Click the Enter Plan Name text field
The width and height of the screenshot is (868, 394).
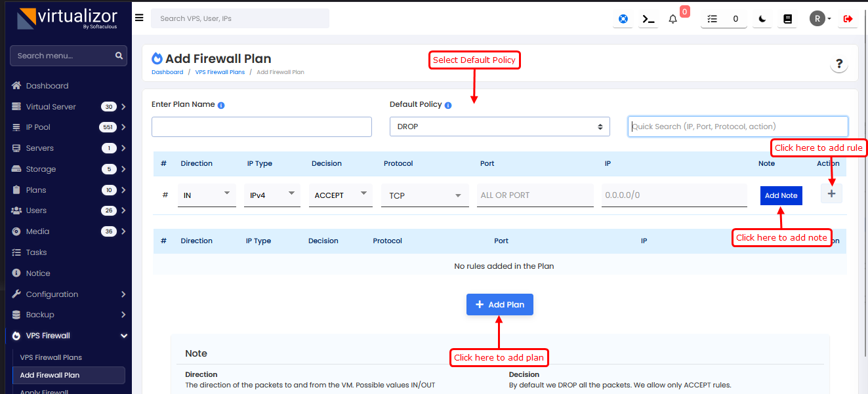tap(261, 127)
